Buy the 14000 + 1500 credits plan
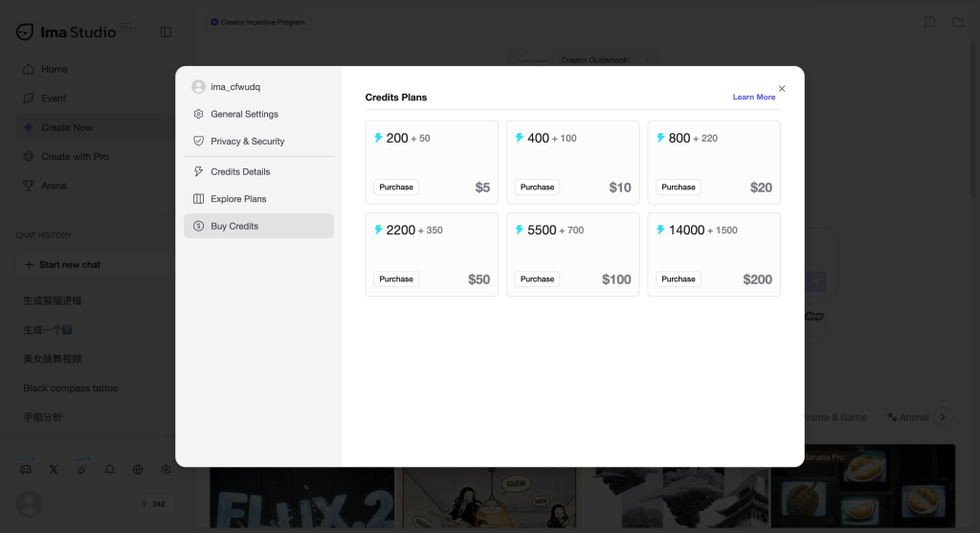The image size is (980, 533). [x=679, y=279]
